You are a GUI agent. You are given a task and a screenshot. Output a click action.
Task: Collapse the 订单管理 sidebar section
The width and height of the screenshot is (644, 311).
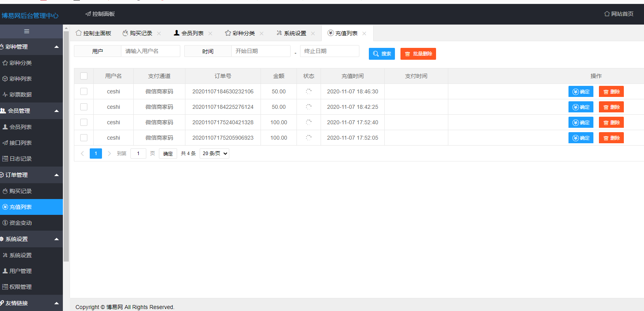57,175
